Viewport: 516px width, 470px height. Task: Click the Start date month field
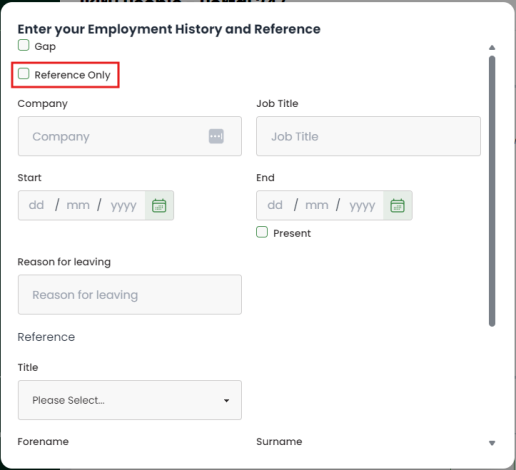[78, 205]
